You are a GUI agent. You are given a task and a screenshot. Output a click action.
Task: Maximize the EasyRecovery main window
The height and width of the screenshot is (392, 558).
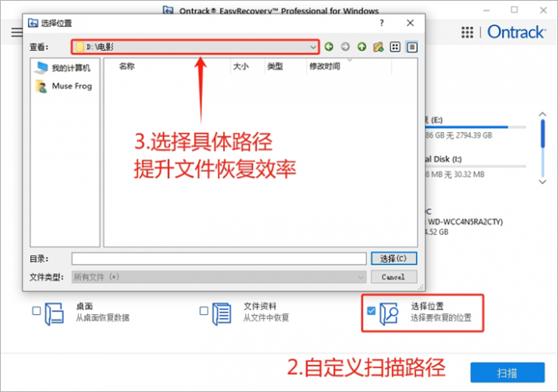pyautogui.click(x=515, y=10)
